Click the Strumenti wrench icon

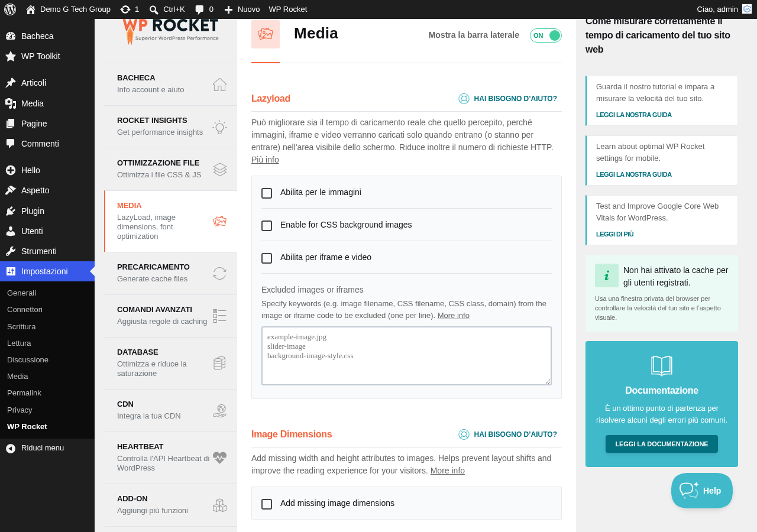tap(11, 251)
